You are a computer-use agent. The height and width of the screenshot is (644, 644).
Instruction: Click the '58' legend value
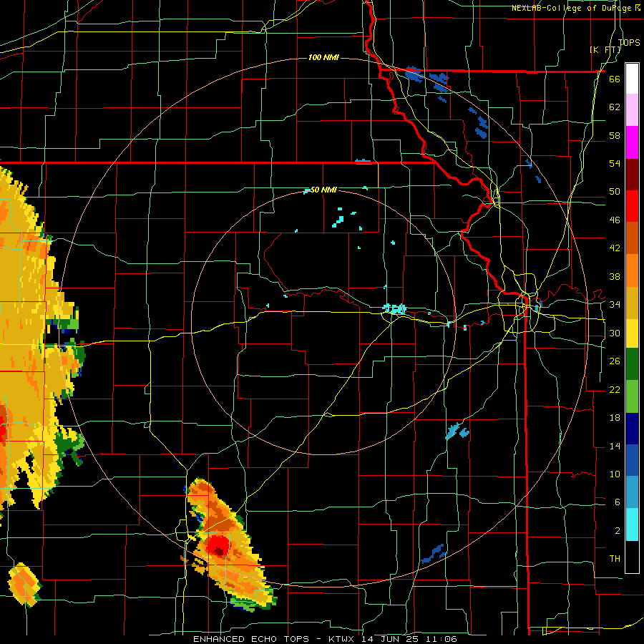pos(615,135)
